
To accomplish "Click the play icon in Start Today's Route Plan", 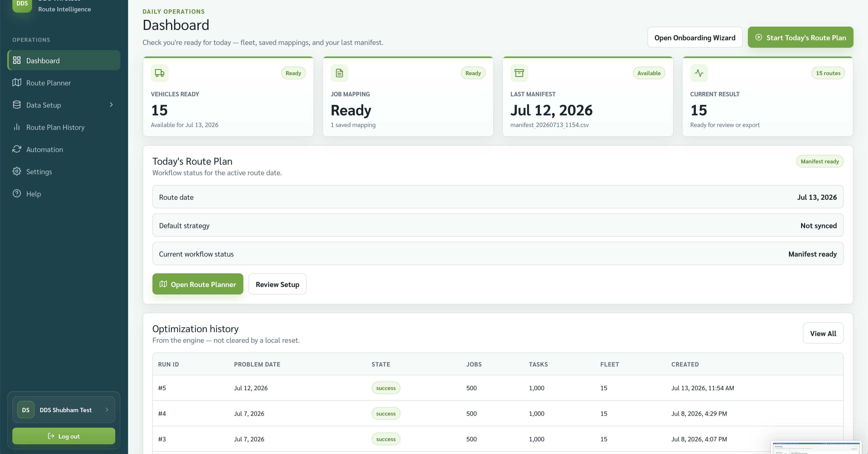I will [x=758, y=37].
